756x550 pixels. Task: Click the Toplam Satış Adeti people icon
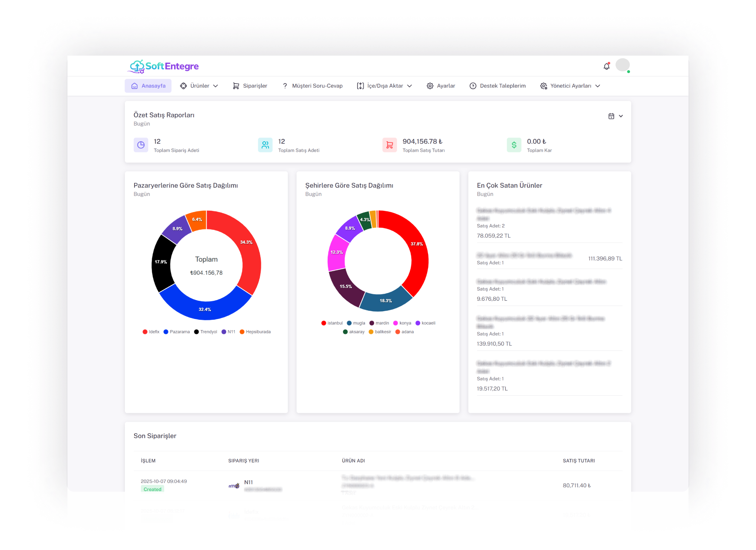tap(265, 145)
